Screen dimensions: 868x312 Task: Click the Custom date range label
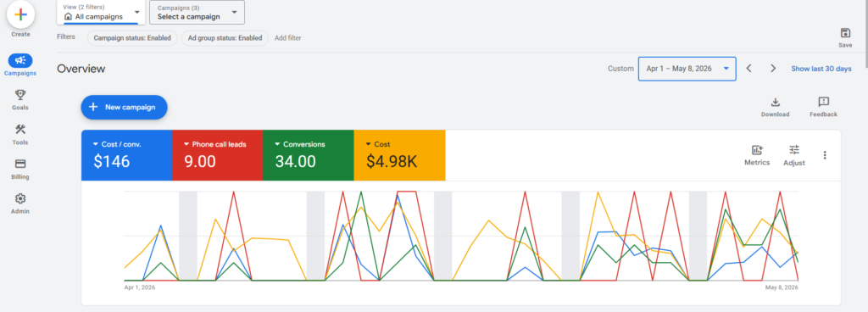(620, 69)
